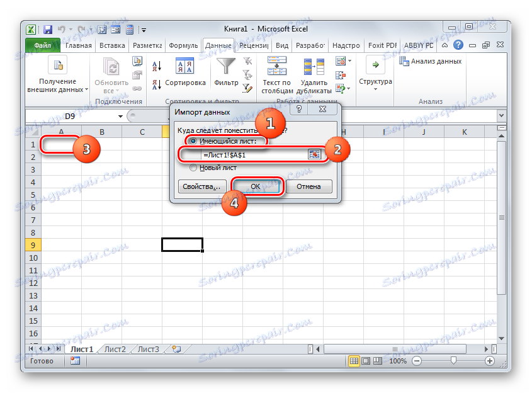Image resolution: width=532 pixels, height=393 pixels.
Task: Click the data validation icon
Action: click(x=341, y=61)
